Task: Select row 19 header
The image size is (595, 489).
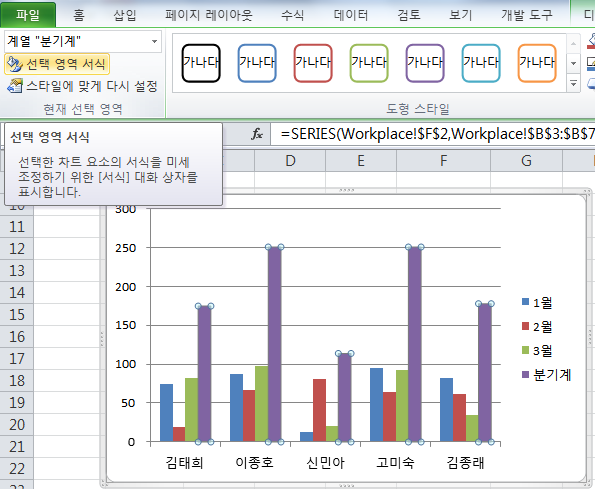Action: click(x=17, y=403)
